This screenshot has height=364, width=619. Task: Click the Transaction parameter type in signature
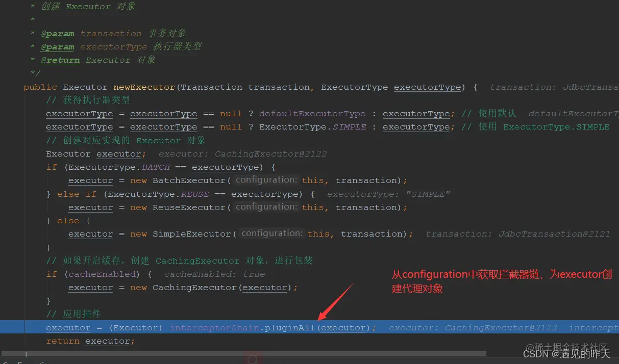[x=211, y=87]
